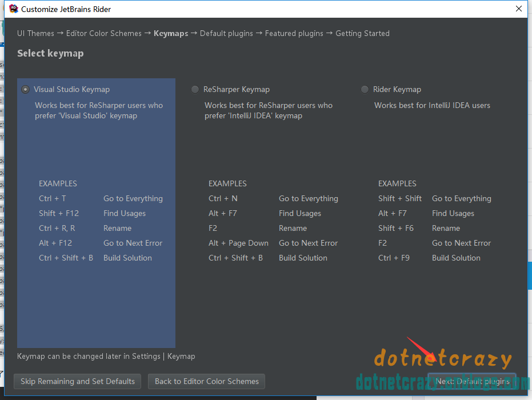Open the Editor Color Schemes breadcrumb step
Screen dimensions: 532x400
104,33
